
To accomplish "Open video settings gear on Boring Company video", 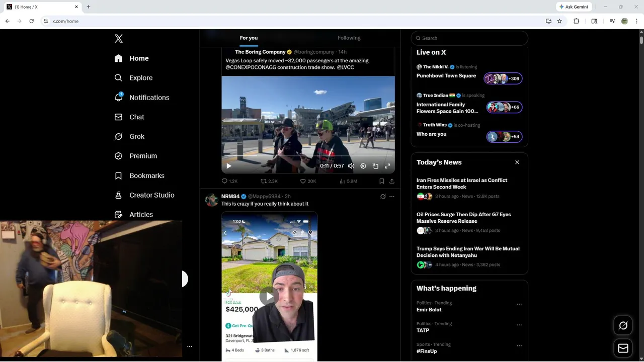I will [x=363, y=166].
